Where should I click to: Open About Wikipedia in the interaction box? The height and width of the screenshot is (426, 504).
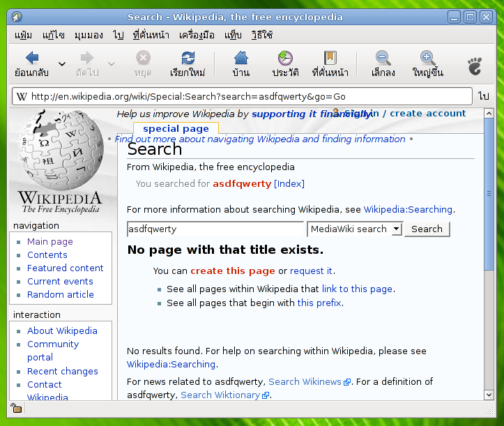(62, 331)
